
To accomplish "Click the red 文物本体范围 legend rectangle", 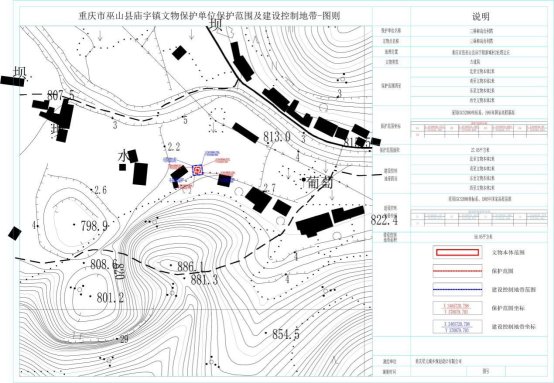I will click(x=458, y=252).
